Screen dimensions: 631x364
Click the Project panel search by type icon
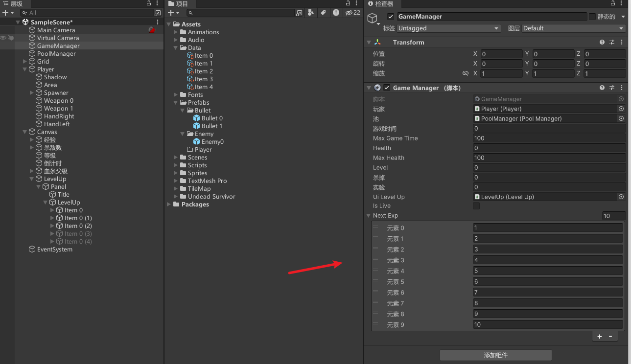coord(311,13)
